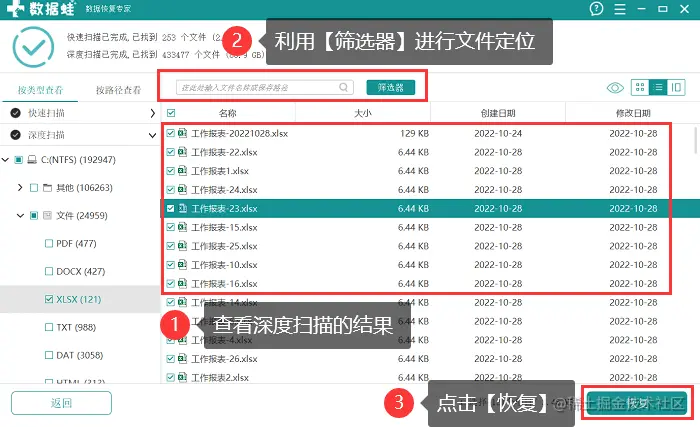Select PDF (477) tree item label
The width and height of the screenshot is (700, 427).
click(x=76, y=243)
